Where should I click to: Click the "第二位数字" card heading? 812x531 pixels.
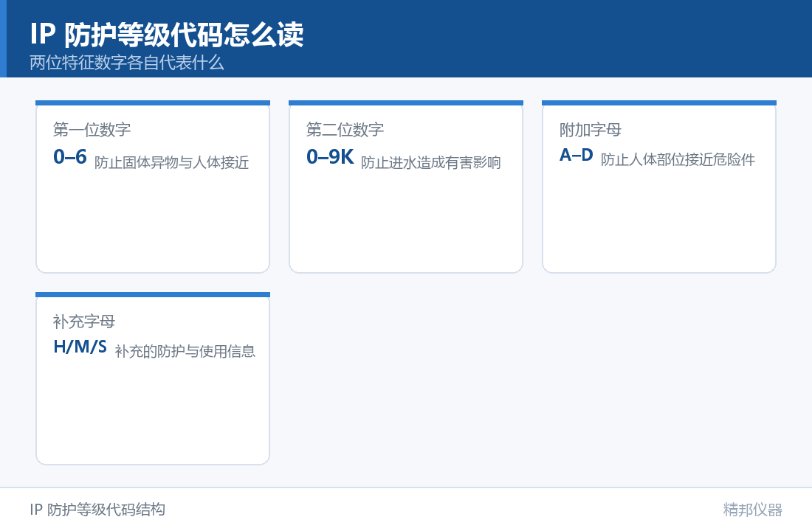345,129
